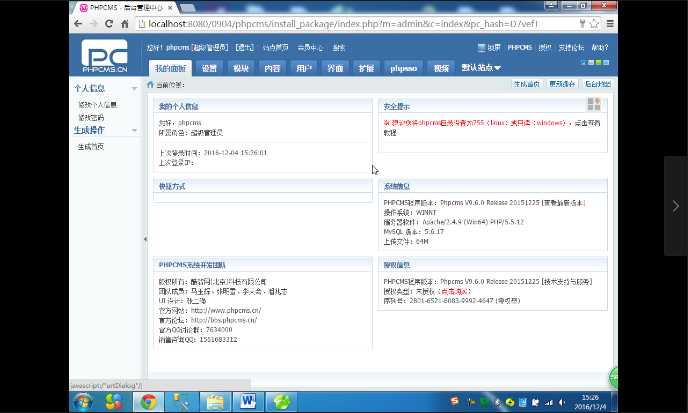The image size is (688, 413).
Task: Collapse the 个人信息 sidebar section
Action: pyautogui.click(x=134, y=88)
